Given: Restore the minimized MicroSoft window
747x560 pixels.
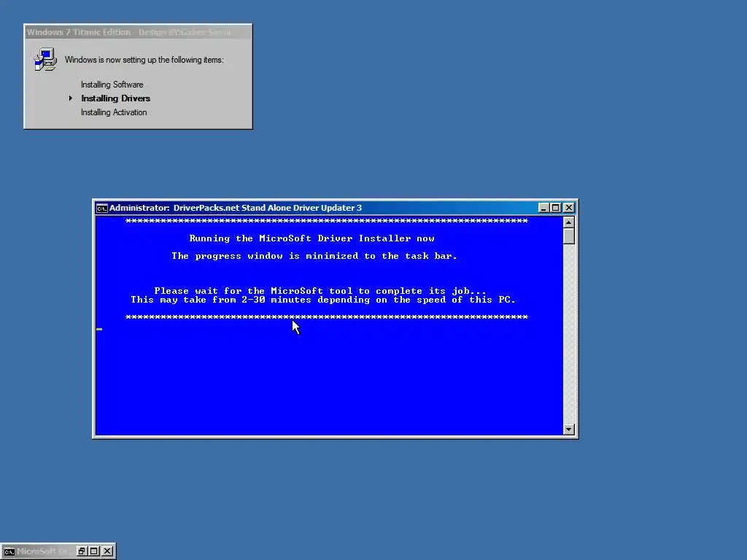Looking at the screenshot, I should point(81,551).
